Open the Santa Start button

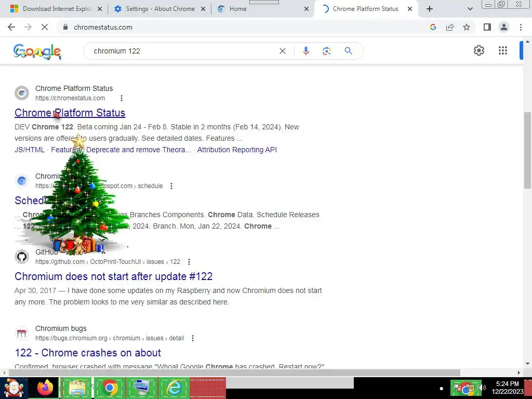click(14, 388)
